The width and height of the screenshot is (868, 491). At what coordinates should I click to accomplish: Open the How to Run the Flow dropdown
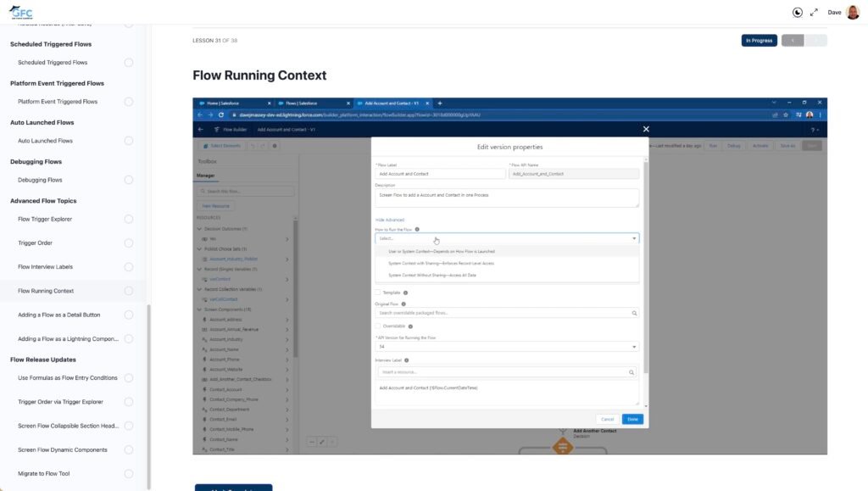[x=507, y=238]
